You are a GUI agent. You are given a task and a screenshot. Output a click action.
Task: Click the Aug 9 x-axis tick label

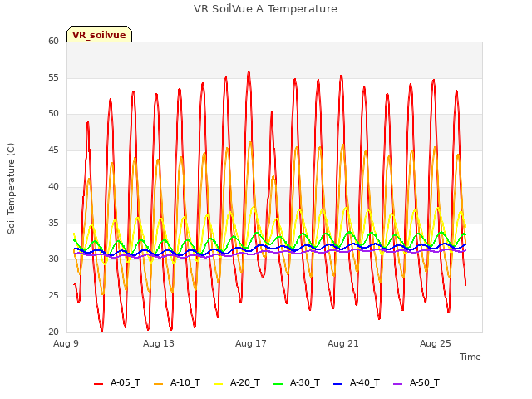(66, 343)
